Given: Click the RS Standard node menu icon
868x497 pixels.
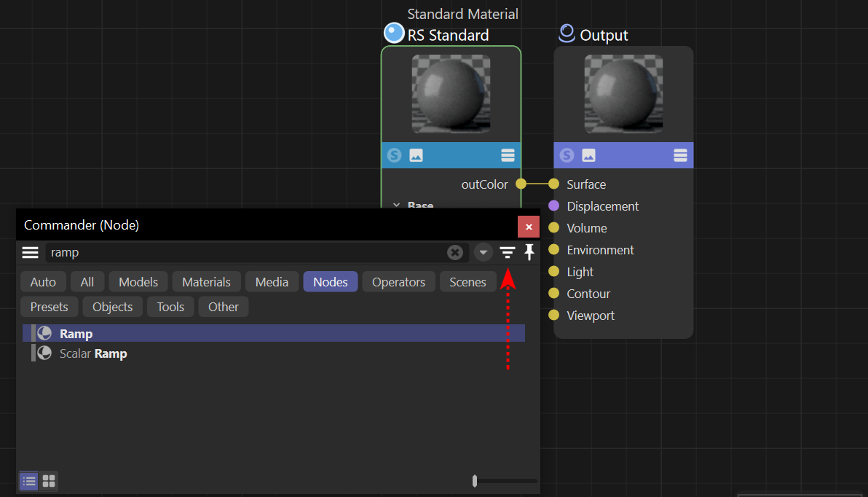Looking at the screenshot, I should point(508,155).
